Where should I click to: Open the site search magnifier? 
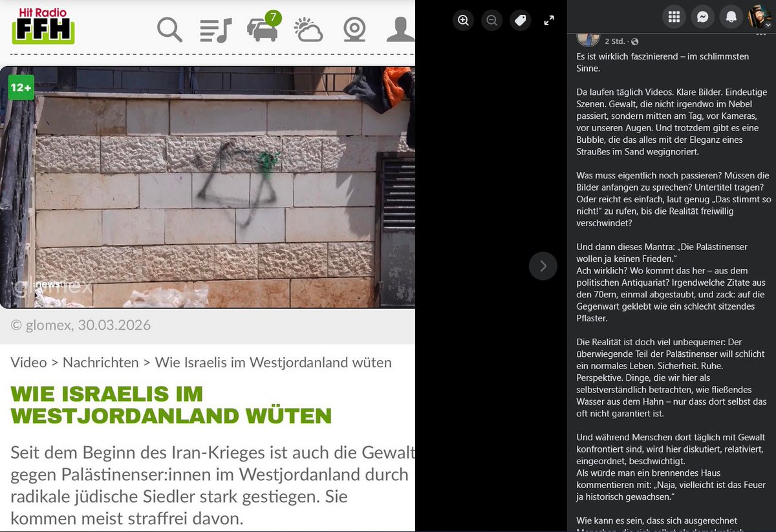coord(169,30)
